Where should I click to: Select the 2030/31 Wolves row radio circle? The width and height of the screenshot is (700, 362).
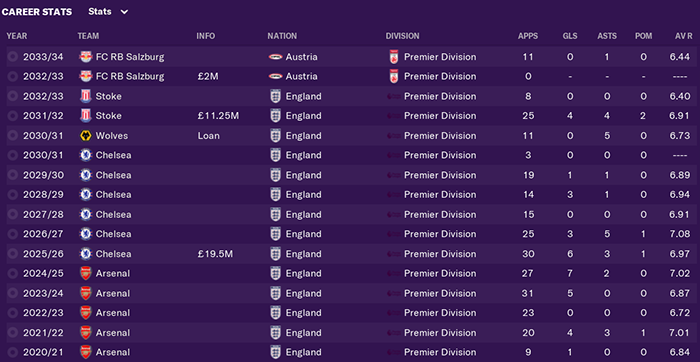point(12,136)
